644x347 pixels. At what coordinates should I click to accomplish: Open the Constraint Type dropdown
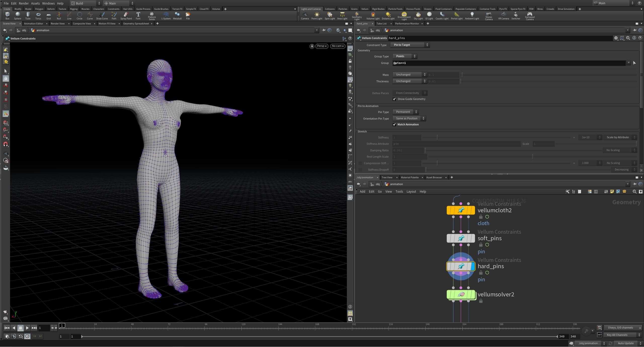[410, 45]
